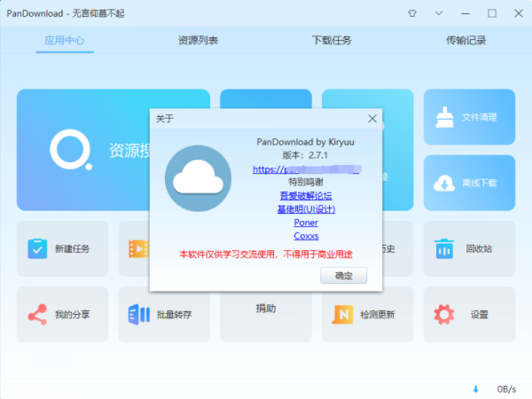Switch to the 资源列表 tab

click(x=198, y=41)
